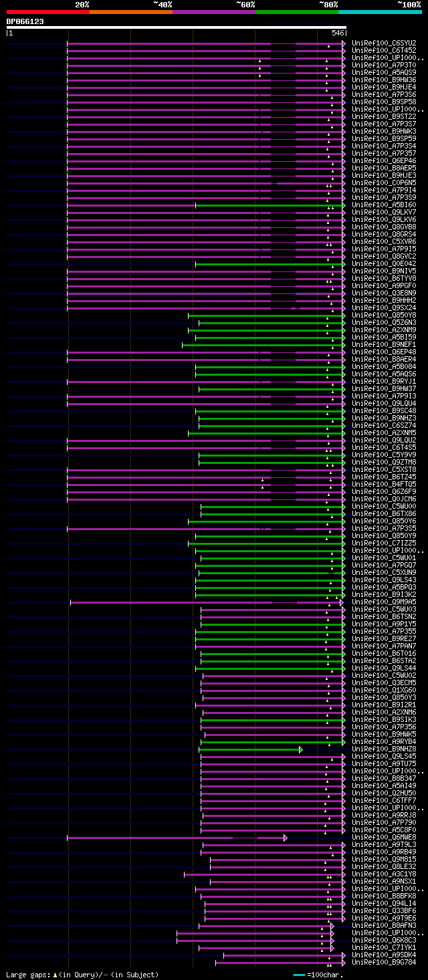Open hit UniRef100_B9HJE4
Screen dimensions: 428x980
pyautogui.click(x=384, y=88)
